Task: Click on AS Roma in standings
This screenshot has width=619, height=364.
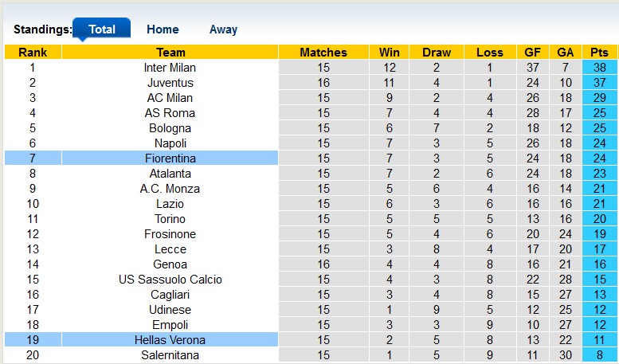Action: [x=170, y=113]
